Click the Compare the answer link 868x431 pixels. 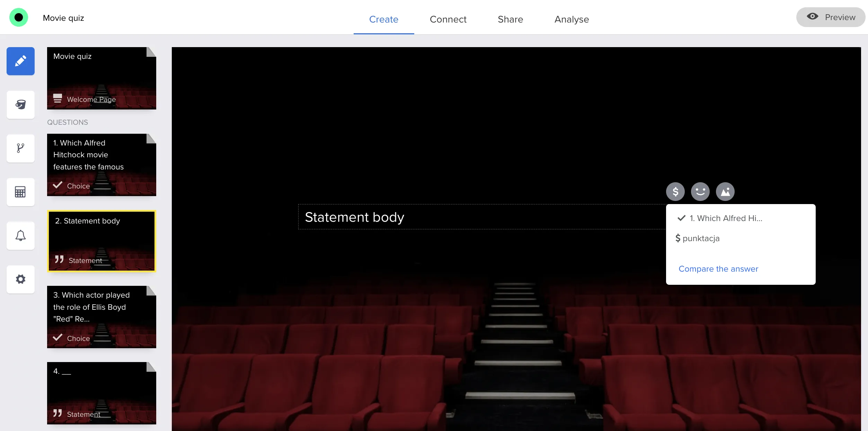click(x=718, y=269)
